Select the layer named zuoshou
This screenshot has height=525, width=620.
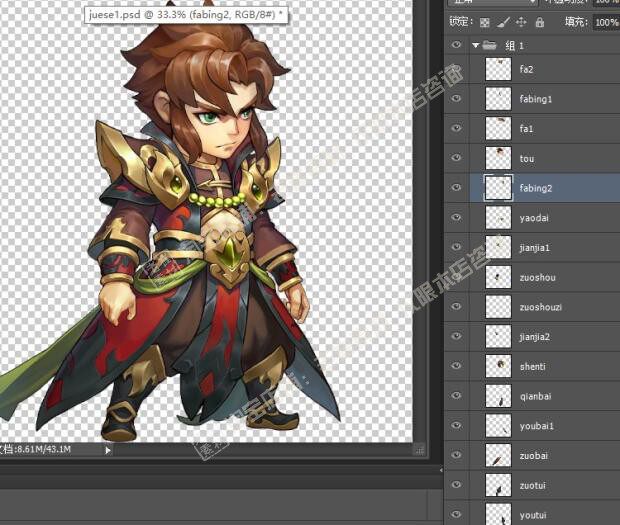click(x=537, y=278)
